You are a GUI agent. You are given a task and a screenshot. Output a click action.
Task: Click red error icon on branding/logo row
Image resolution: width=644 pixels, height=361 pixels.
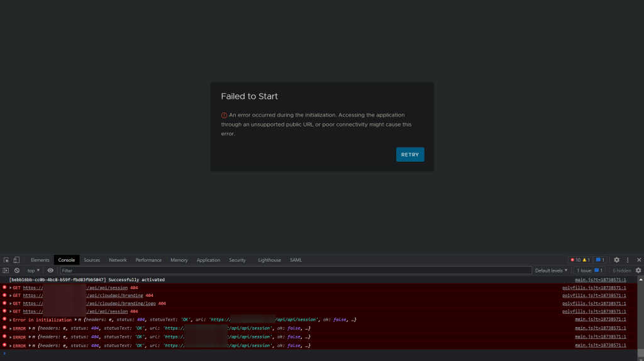point(4,303)
